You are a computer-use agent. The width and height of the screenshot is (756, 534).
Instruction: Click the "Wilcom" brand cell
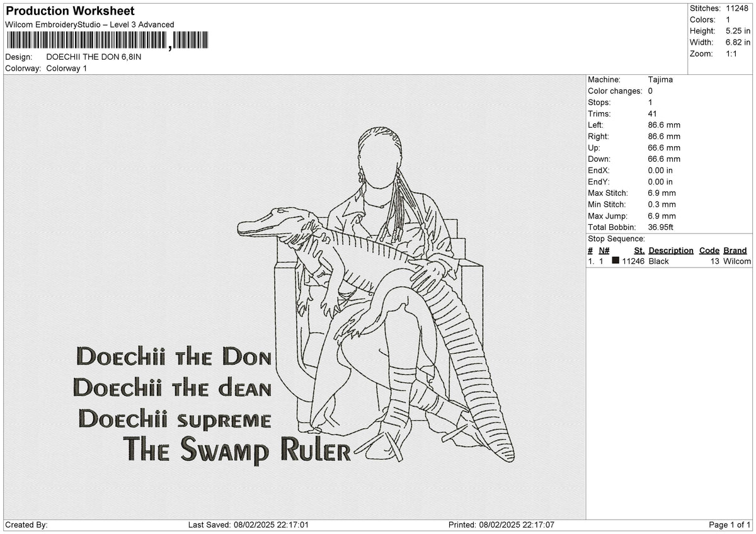(737, 261)
